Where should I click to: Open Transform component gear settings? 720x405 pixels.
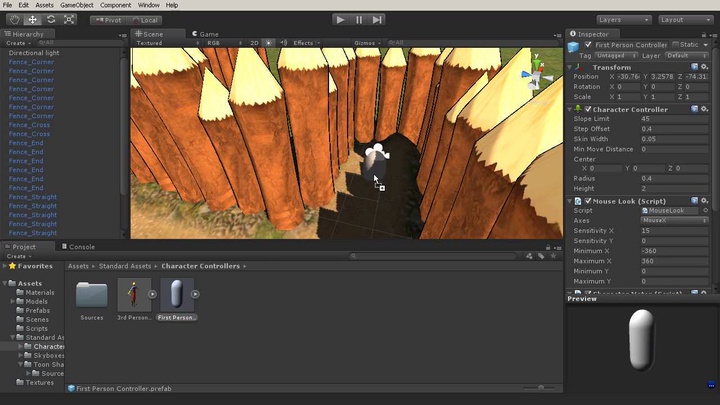706,67
